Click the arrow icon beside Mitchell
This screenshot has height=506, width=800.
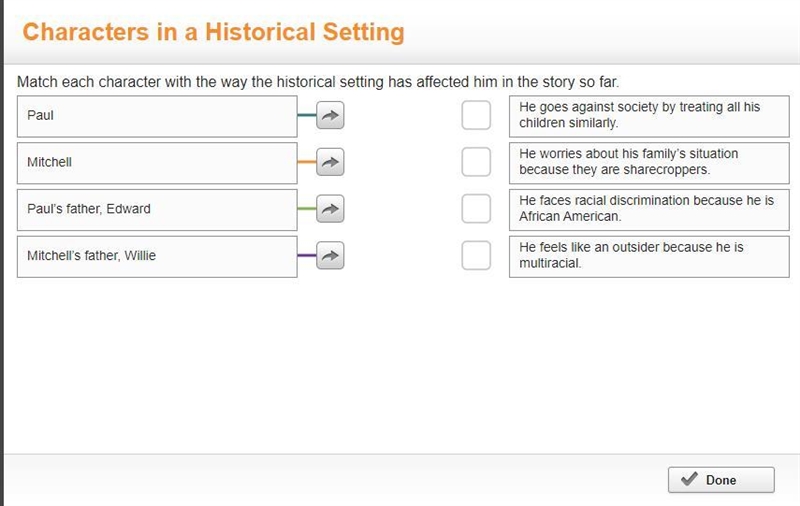(330, 162)
